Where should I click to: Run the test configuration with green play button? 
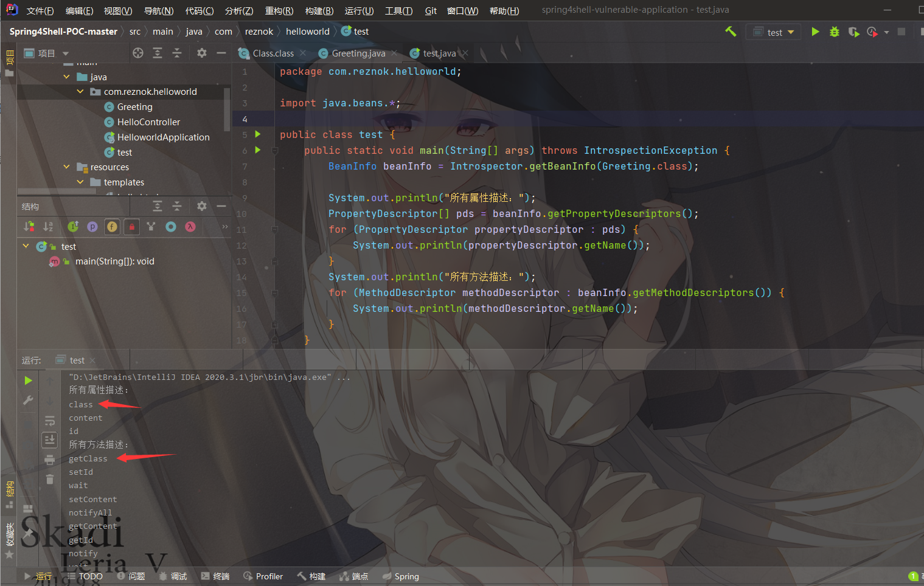[x=815, y=32]
